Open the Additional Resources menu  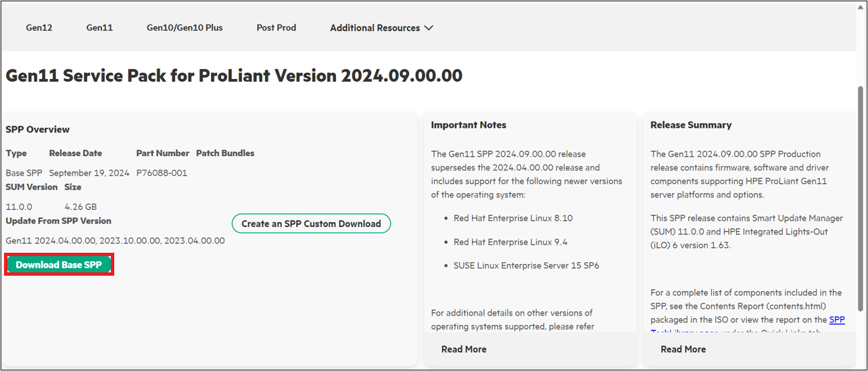(375, 28)
